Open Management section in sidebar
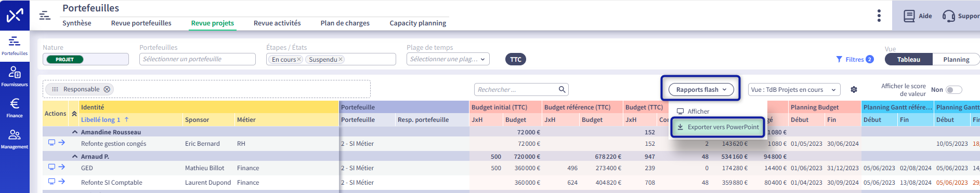Viewport: 980px width, 193px height. 15,139
